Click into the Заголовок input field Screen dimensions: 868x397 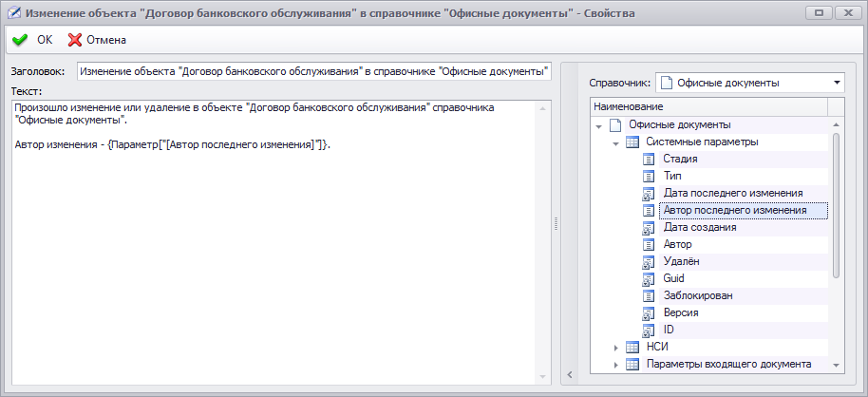pos(313,71)
